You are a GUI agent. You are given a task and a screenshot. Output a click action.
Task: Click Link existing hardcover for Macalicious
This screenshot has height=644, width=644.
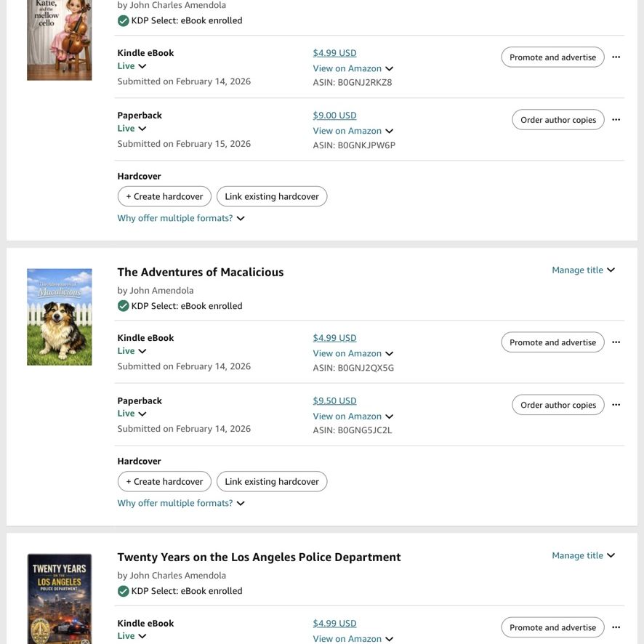(x=272, y=481)
